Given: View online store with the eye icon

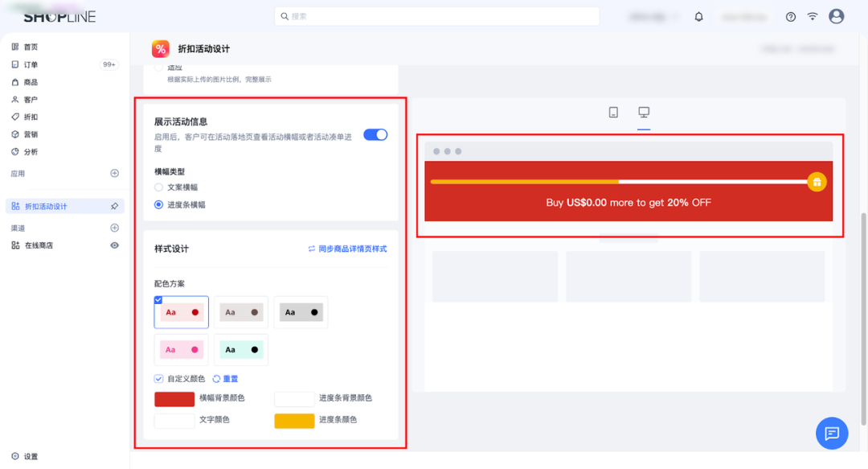Looking at the screenshot, I should [x=115, y=245].
